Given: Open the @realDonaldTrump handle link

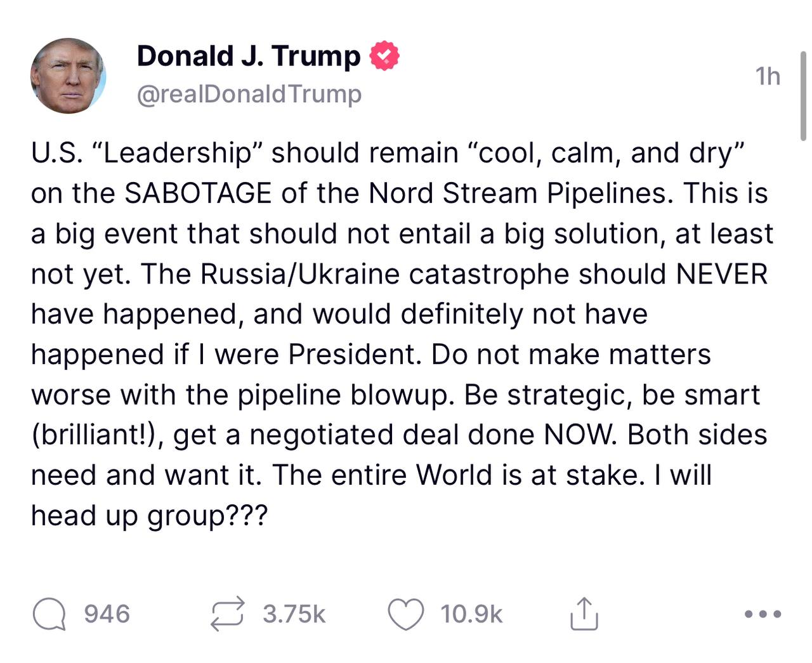Looking at the screenshot, I should 249,94.
